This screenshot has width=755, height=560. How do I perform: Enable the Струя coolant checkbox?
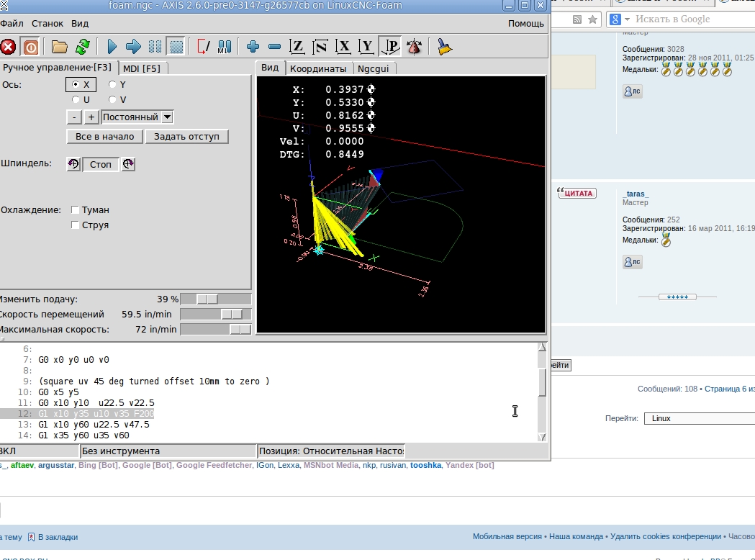(76, 225)
